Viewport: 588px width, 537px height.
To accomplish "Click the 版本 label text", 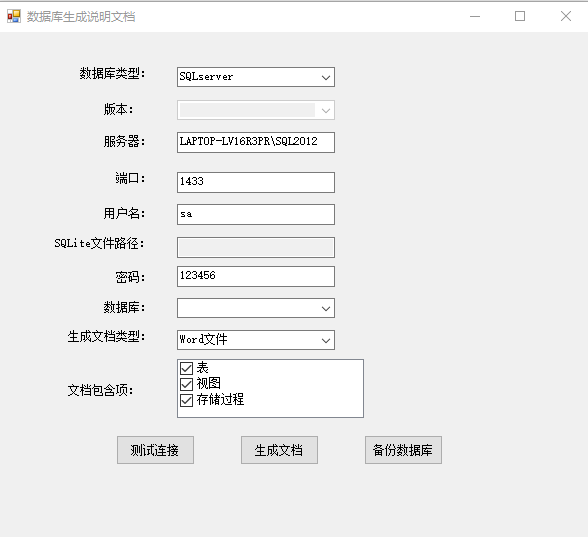I will click(x=118, y=110).
